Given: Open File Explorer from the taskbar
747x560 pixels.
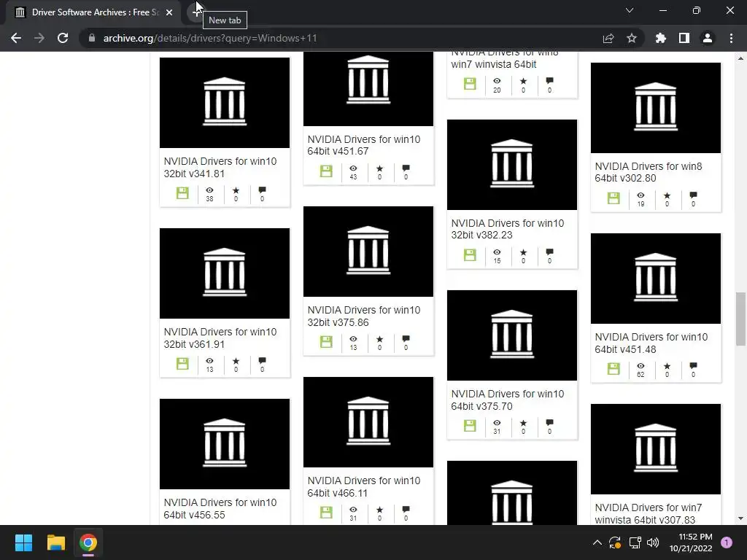Looking at the screenshot, I should tap(55, 542).
